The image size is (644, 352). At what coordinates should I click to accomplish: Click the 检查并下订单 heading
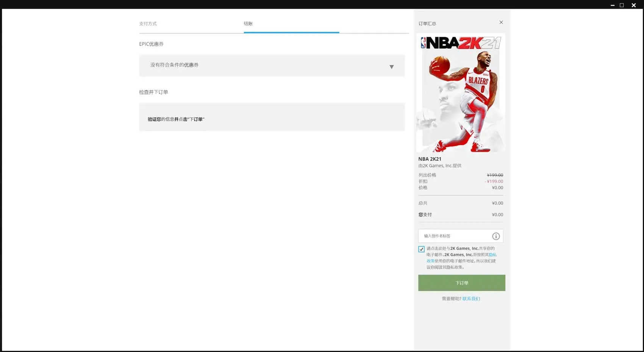coord(153,92)
